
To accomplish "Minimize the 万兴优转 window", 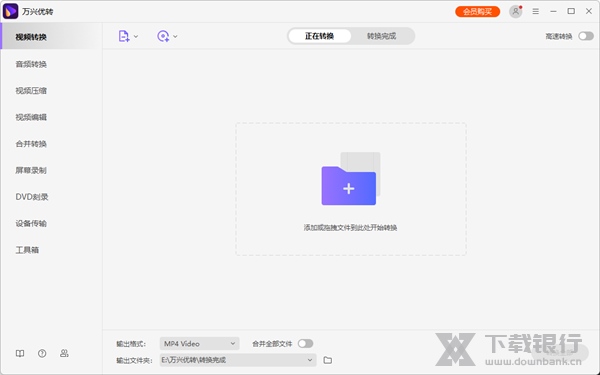I will click(x=553, y=11).
